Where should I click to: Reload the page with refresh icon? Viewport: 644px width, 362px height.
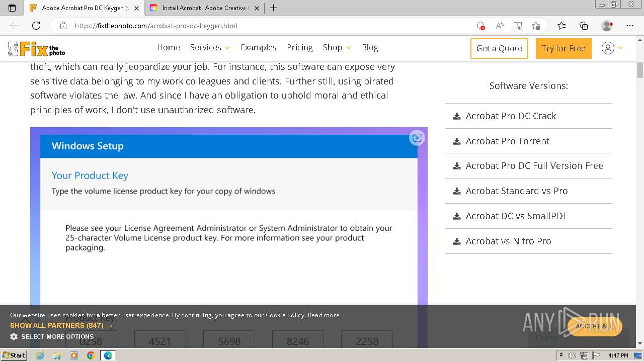coord(36,26)
